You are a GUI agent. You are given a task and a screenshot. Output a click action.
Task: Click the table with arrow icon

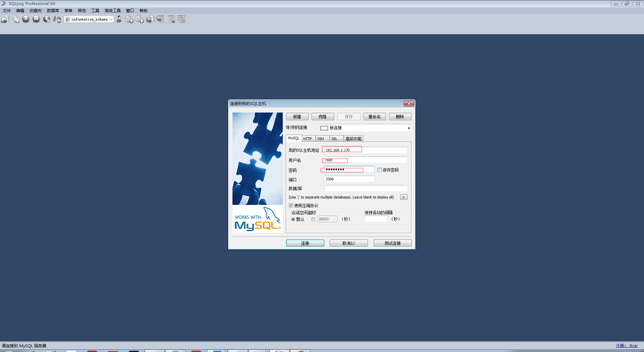click(161, 19)
